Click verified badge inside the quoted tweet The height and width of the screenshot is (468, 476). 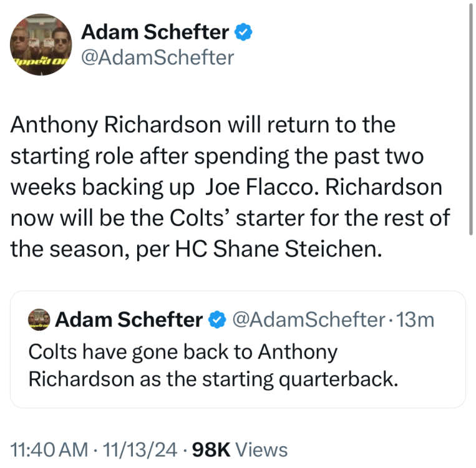pos(216,321)
